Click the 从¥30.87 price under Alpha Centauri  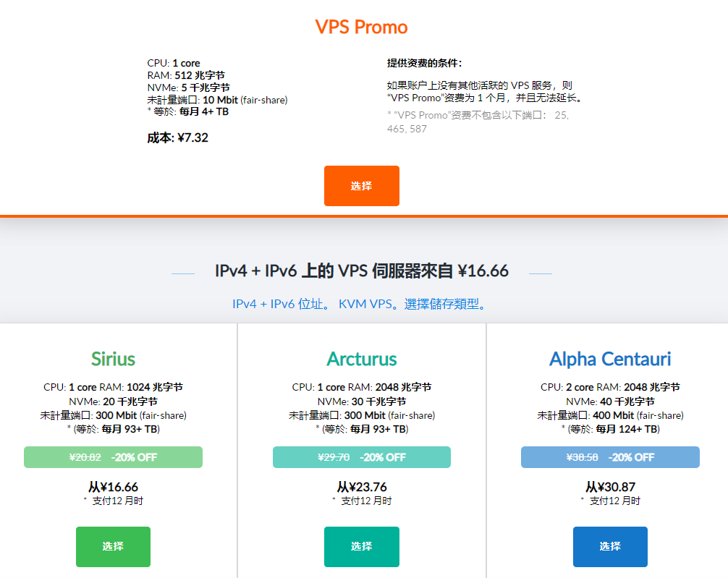[610, 487]
